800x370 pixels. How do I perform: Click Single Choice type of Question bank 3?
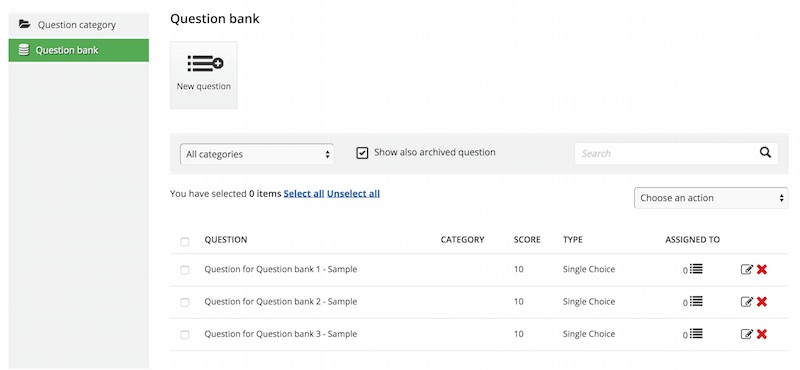[x=589, y=334]
